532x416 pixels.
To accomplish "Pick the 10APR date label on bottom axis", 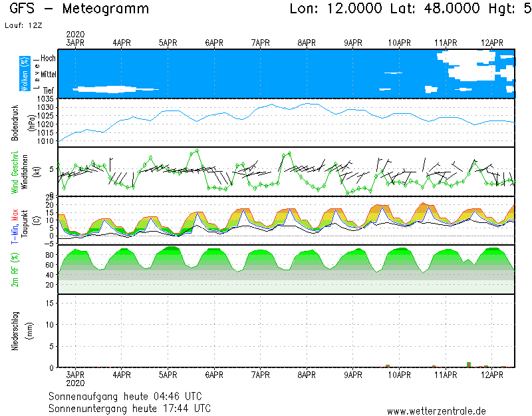I will [399, 375].
